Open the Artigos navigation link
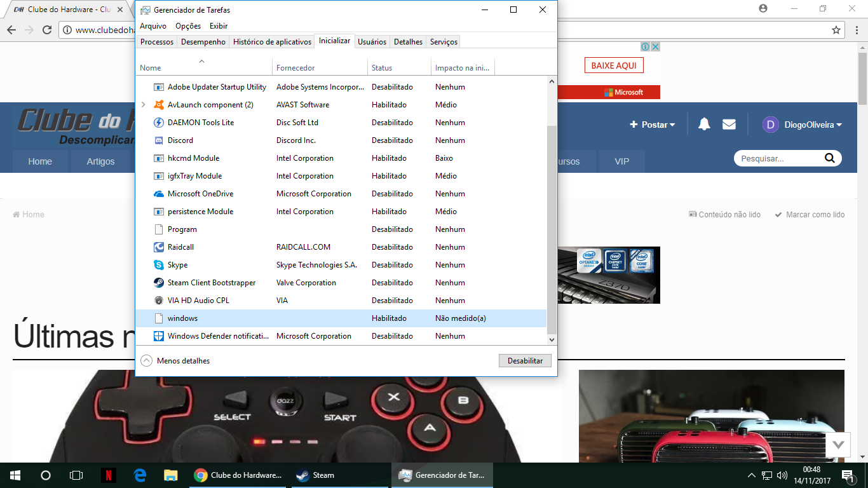 pos(100,161)
